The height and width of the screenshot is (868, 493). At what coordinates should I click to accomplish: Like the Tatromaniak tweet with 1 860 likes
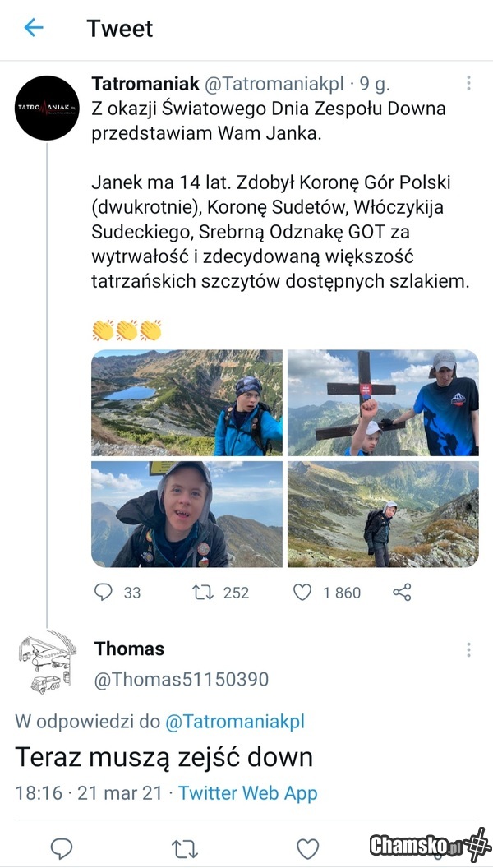[303, 592]
